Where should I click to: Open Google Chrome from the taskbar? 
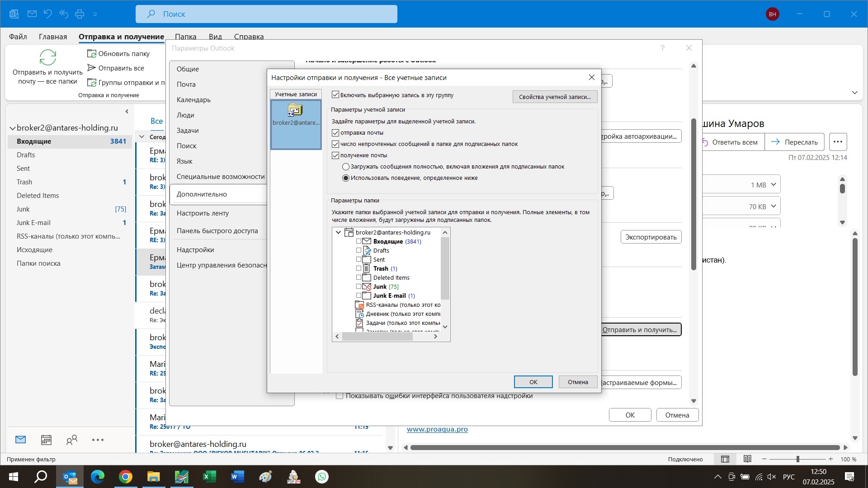[x=126, y=477]
